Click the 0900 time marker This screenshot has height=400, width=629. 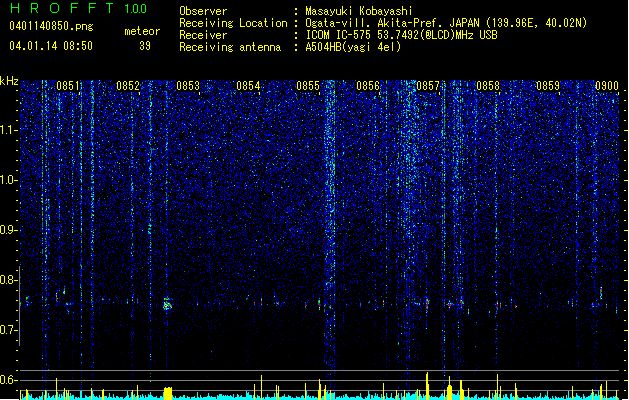(x=607, y=86)
